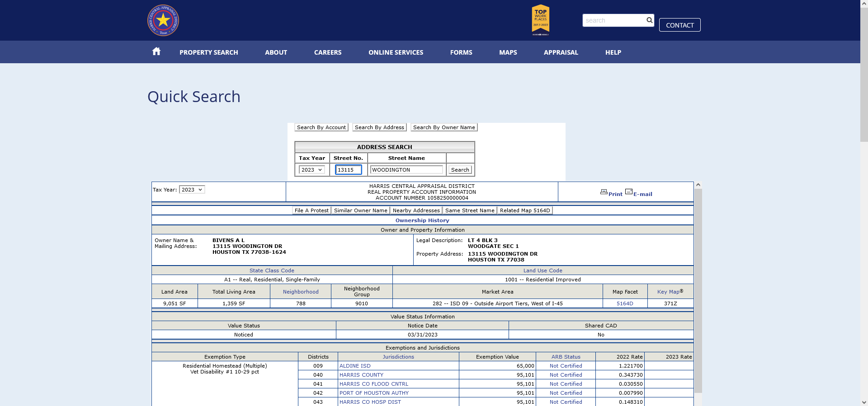868x406 pixels.
Task: Open the Help menu
Action: click(x=613, y=52)
